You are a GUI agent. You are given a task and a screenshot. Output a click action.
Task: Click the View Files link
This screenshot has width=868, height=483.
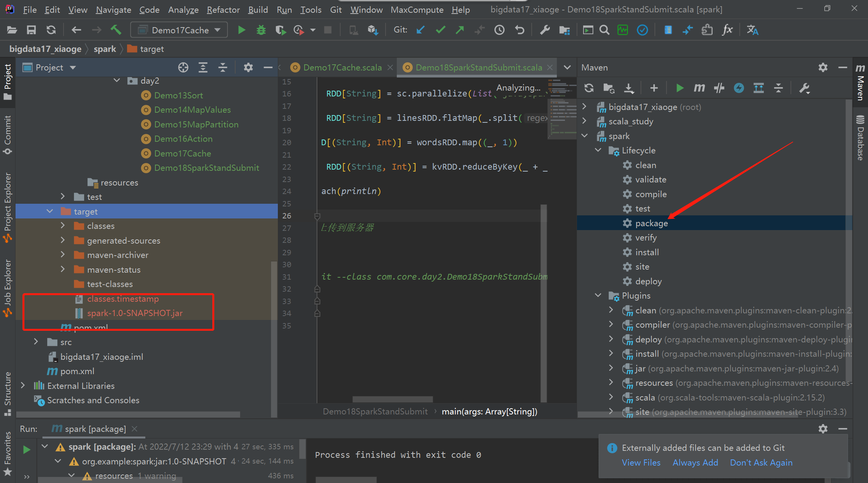pyautogui.click(x=641, y=462)
